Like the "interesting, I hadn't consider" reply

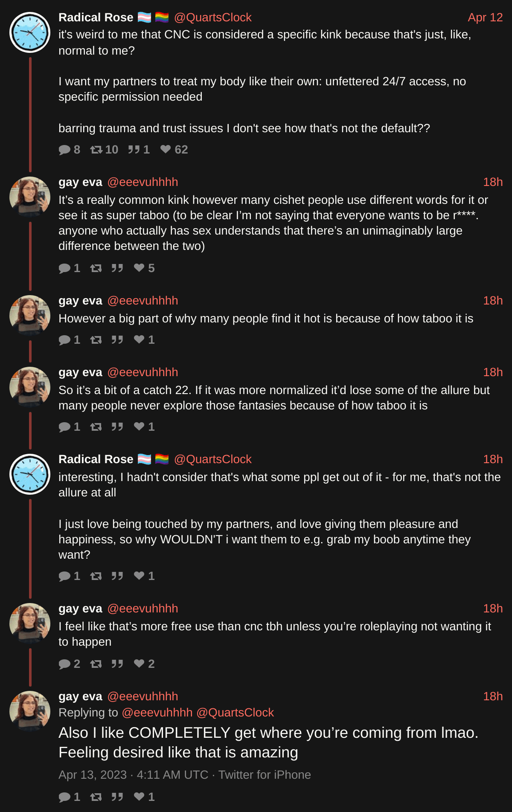pos(139,576)
